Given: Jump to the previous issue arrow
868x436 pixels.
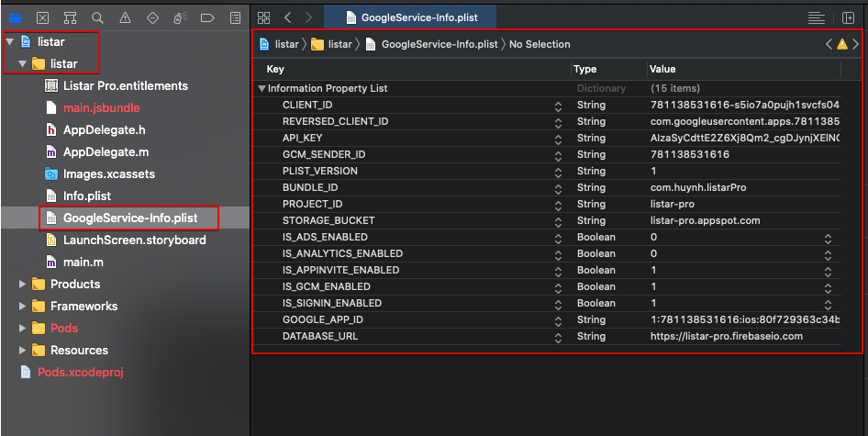Looking at the screenshot, I should (x=829, y=44).
